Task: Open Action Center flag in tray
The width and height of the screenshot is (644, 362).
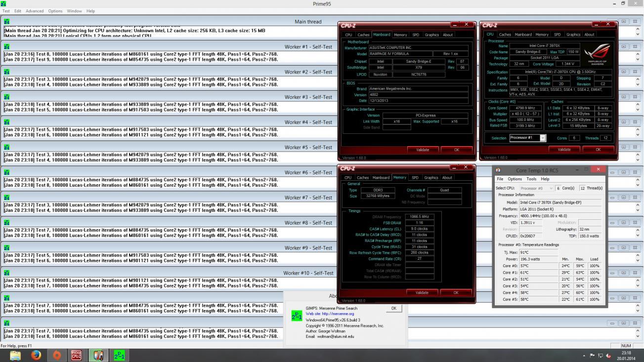Action: pos(592,356)
